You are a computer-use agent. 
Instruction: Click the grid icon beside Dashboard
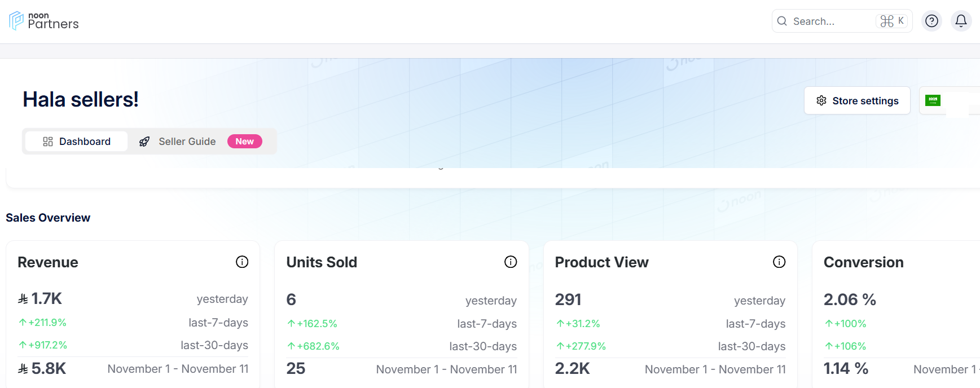[x=47, y=141]
